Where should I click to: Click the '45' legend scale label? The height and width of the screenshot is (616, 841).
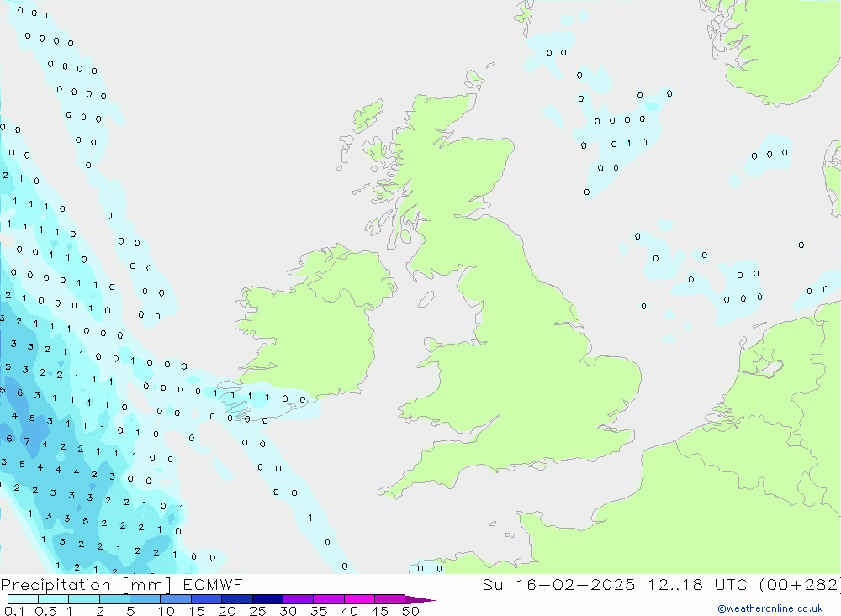coord(380,611)
